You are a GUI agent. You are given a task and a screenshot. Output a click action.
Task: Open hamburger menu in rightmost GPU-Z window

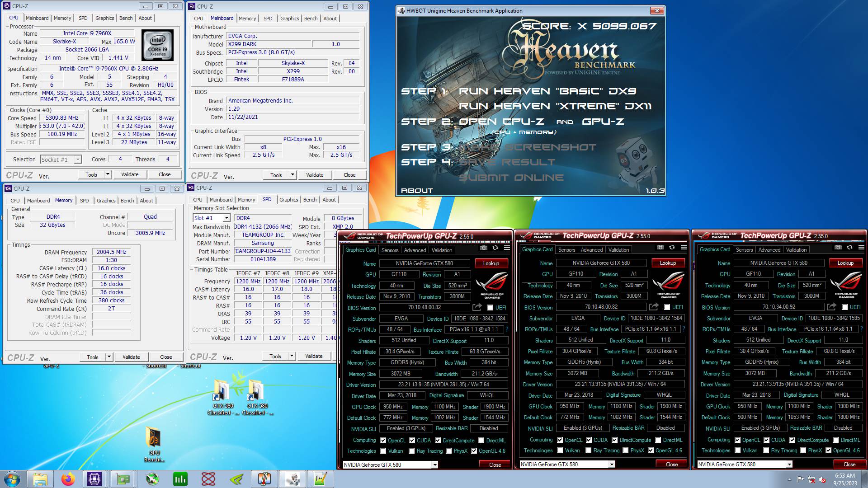(861, 247)
